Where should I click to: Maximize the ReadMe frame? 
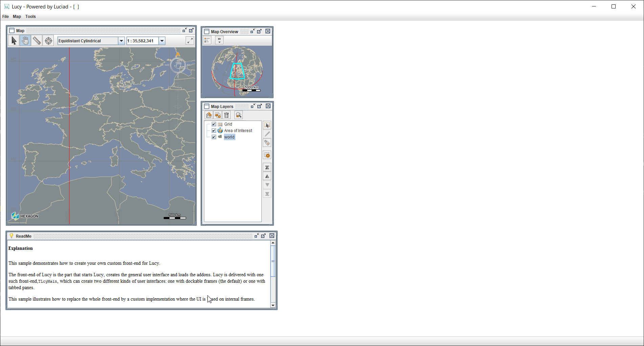click(x=263, y=236)
